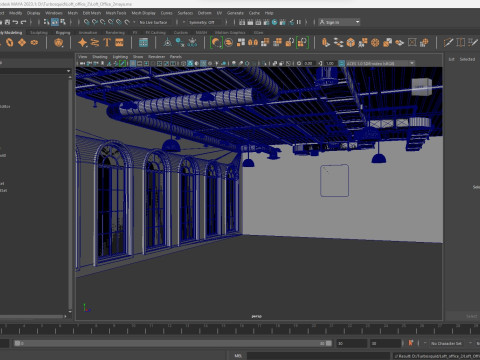This screenshot has width=480, height=360.
Task: Open the viewport Panels menu
Action: point(176,57)
